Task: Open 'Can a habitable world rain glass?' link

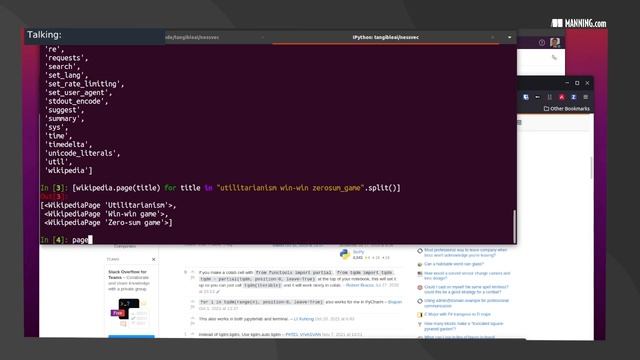Action: click(453, 264)
